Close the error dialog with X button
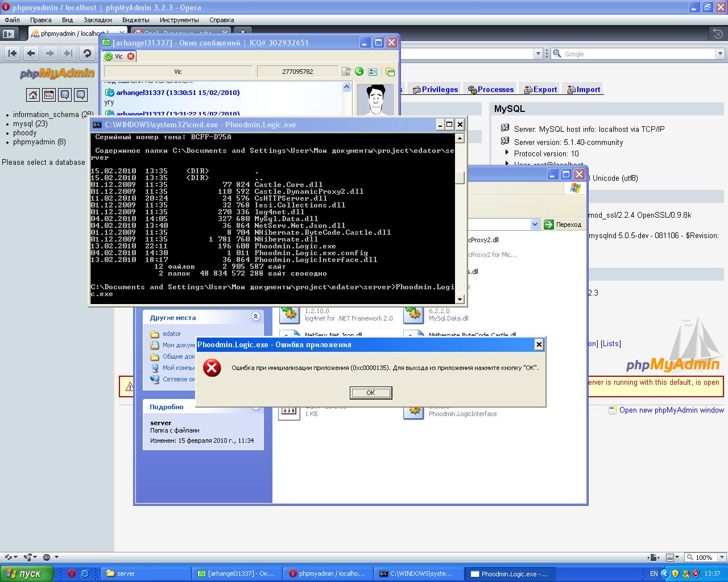 (x=539, y=344)
